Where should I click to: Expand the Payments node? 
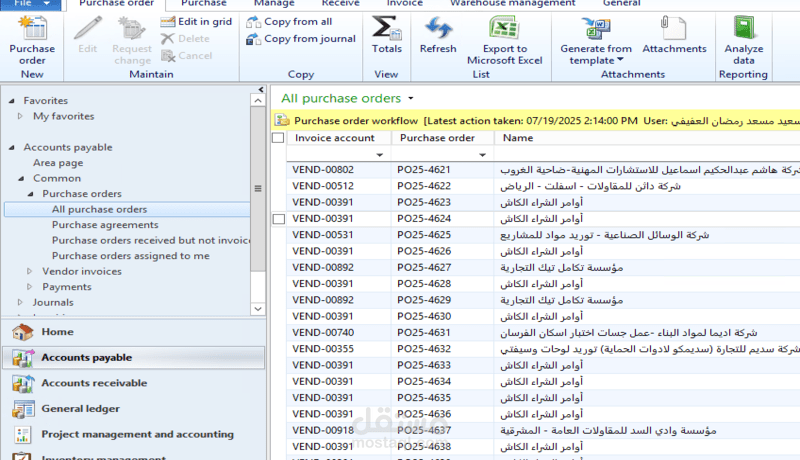pyautogui.click(x=30, y=287)
